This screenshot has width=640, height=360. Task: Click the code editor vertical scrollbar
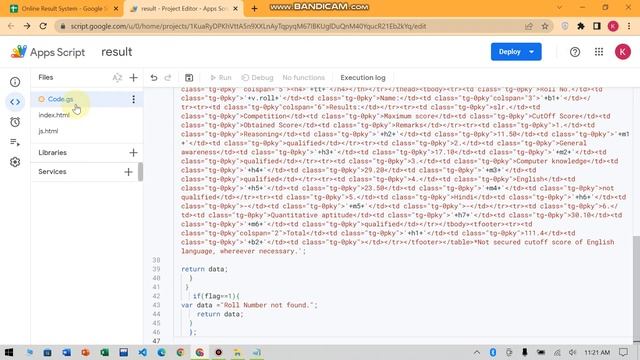636,288
